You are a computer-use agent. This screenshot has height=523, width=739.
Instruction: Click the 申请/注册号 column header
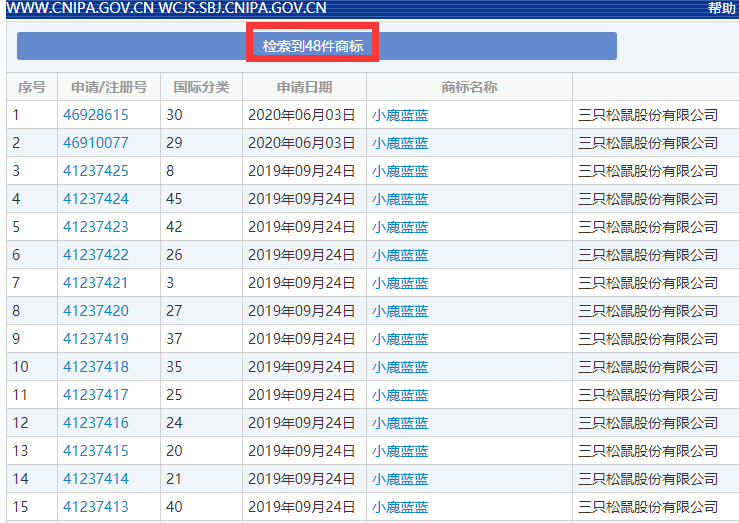click(109, 87)
